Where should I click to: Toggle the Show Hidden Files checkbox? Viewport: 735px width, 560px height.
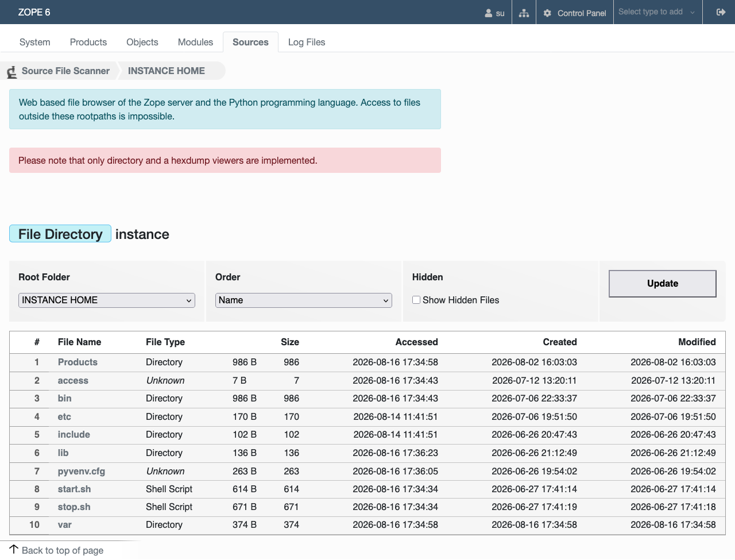pos(416,300)
